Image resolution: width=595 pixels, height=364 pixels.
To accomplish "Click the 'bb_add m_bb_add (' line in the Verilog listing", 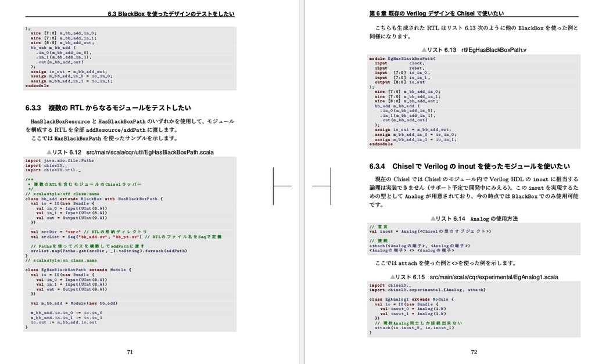I will tap(397, 106).
